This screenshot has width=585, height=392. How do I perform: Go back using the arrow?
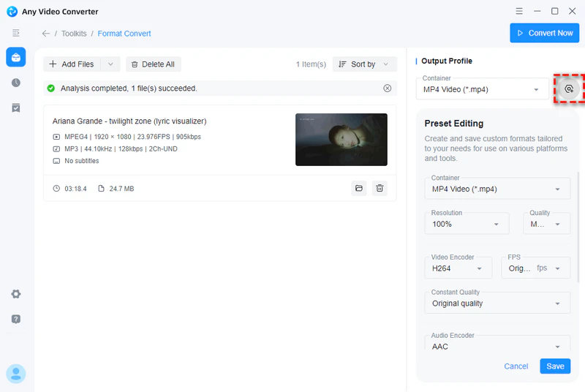click(x=46, y=34)
